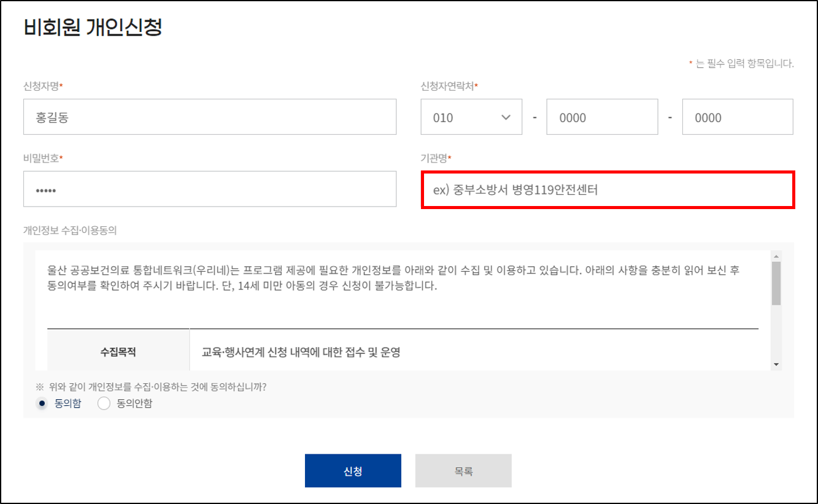818x504 pixels.
Task: Click the 비밀번호 label
Action: point(43,158)
